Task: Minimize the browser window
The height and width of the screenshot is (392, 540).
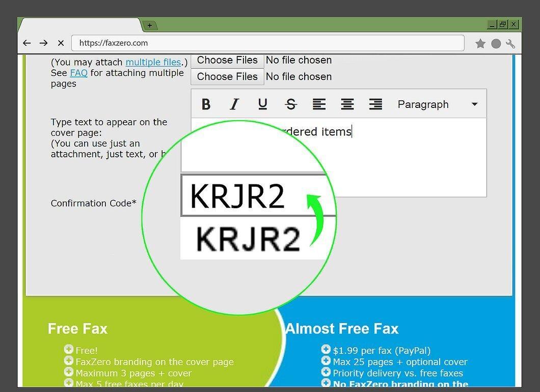Action: (x=492, y=24)
